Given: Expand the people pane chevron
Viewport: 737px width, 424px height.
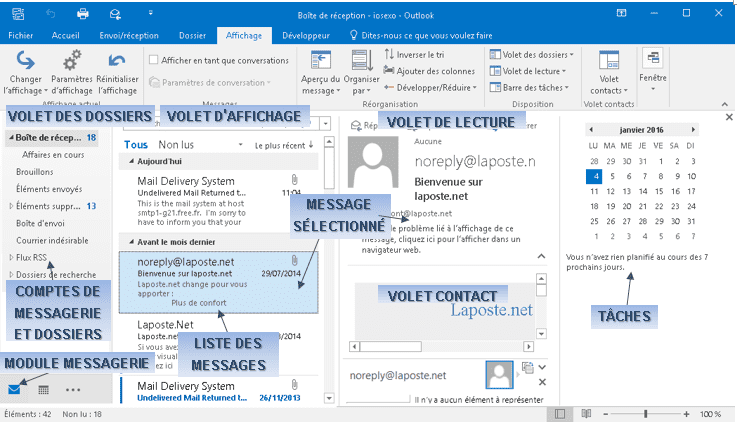Looking at the screenshot, I should [542, 367].
